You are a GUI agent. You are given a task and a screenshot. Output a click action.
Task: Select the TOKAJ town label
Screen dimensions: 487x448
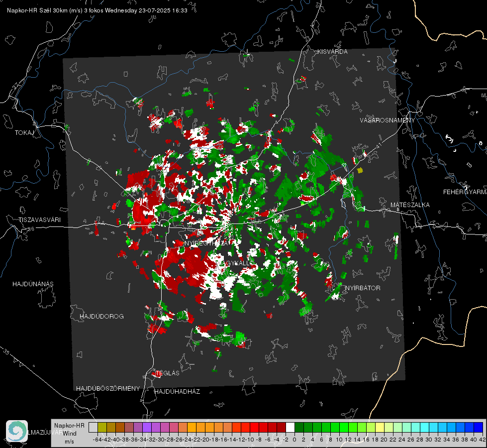click(25, 133)
